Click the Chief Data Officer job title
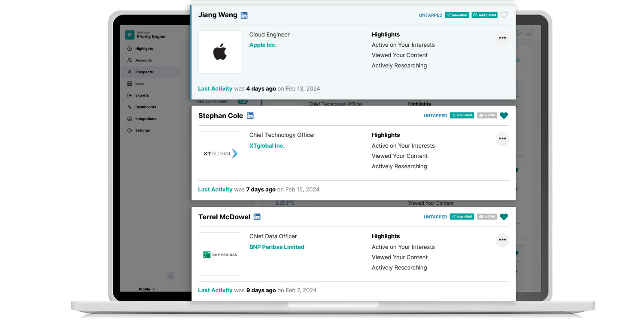Viewport: 644px width, 327px height. pyautogui.click(x=273, y=236)
